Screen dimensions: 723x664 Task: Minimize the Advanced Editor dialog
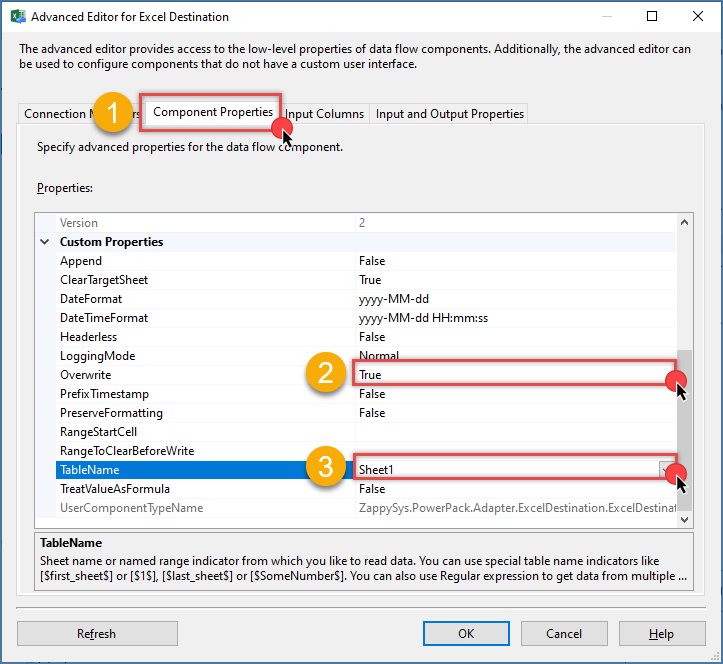(606, 16)
